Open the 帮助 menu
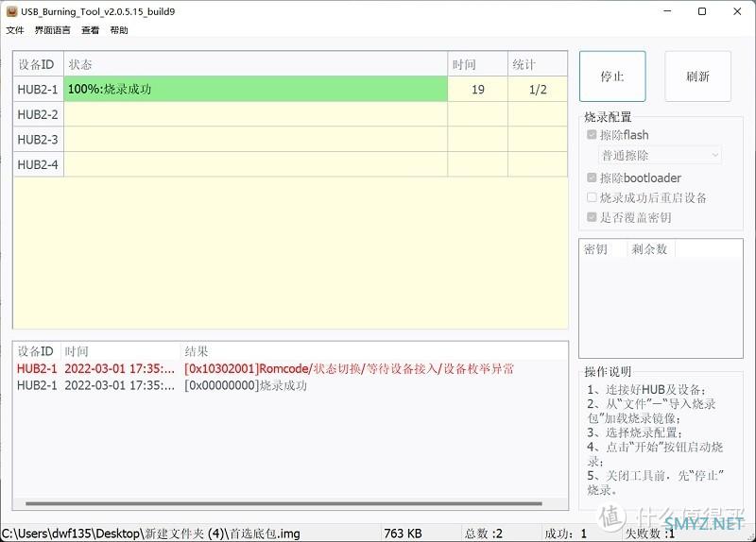This screenshot has width=756, height=542. 119,30
